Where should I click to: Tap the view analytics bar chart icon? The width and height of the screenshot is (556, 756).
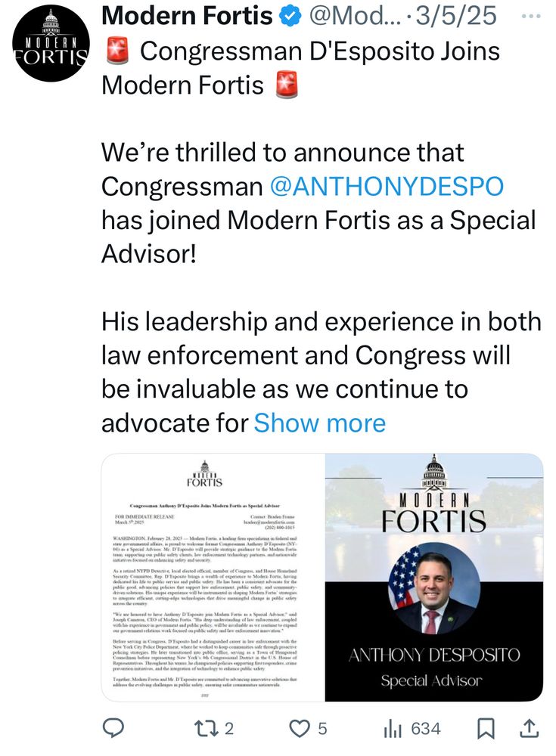(x=393, y=729)
